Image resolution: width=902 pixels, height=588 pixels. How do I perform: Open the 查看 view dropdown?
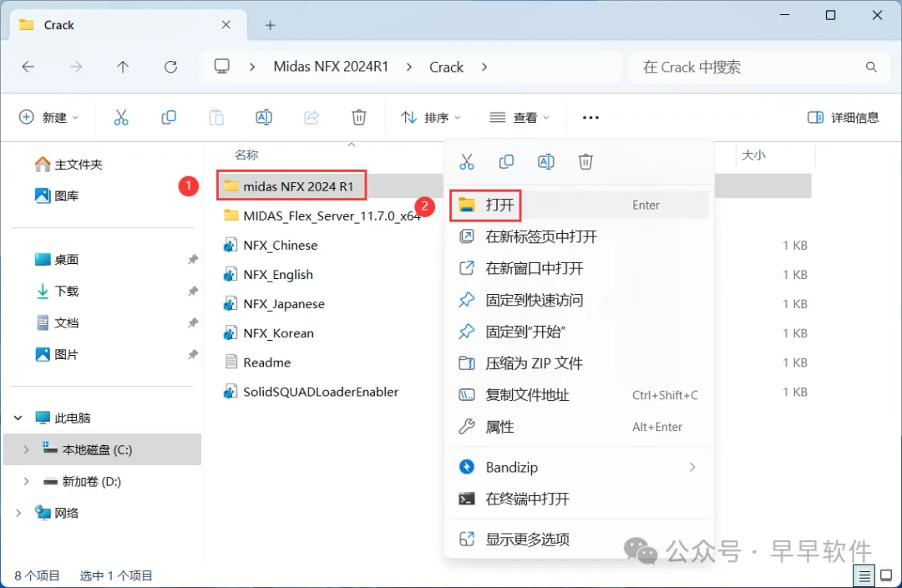coord(519,118)
